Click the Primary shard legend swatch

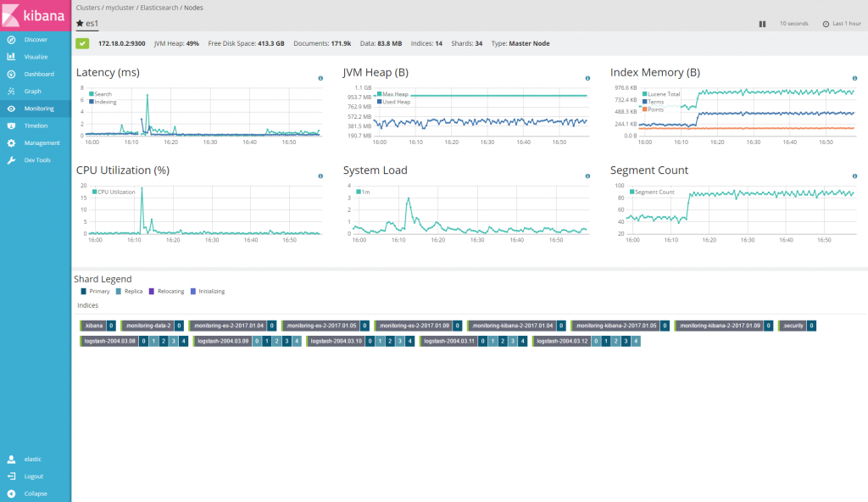point(84,292)
